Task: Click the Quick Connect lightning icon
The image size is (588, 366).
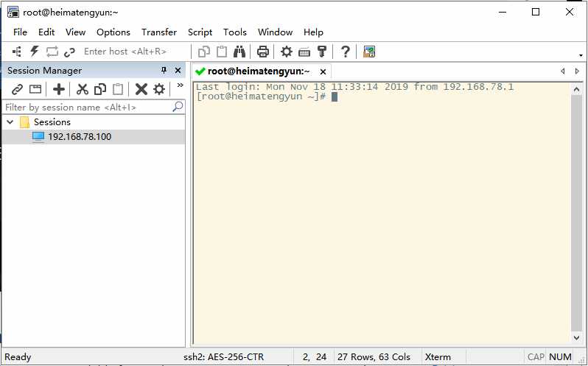Action: point(35,52)
